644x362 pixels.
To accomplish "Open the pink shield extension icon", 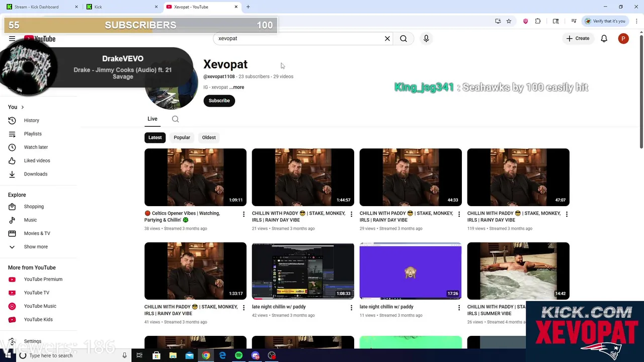I will coord(525,21).
